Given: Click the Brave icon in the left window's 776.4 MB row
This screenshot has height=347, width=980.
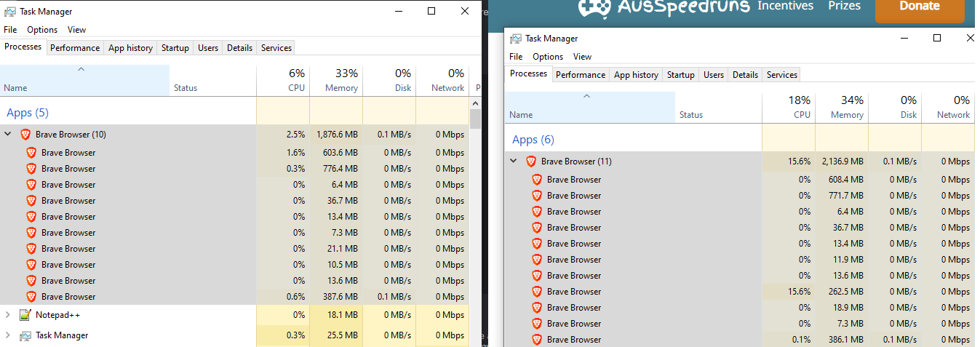Looking at the screenshot, I should (x=31, y=169).
